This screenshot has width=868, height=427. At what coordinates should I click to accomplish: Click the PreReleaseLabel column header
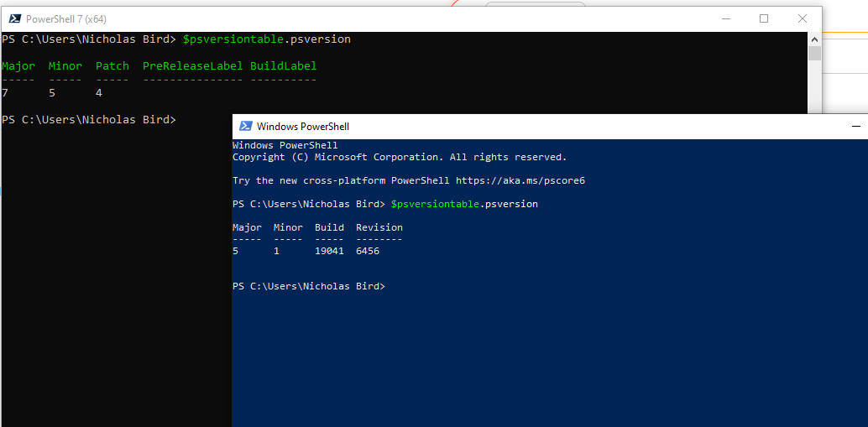[x=192, y=66]
